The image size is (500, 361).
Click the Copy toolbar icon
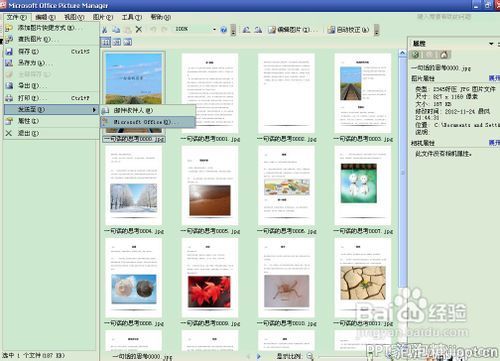[x=116, y=30]
